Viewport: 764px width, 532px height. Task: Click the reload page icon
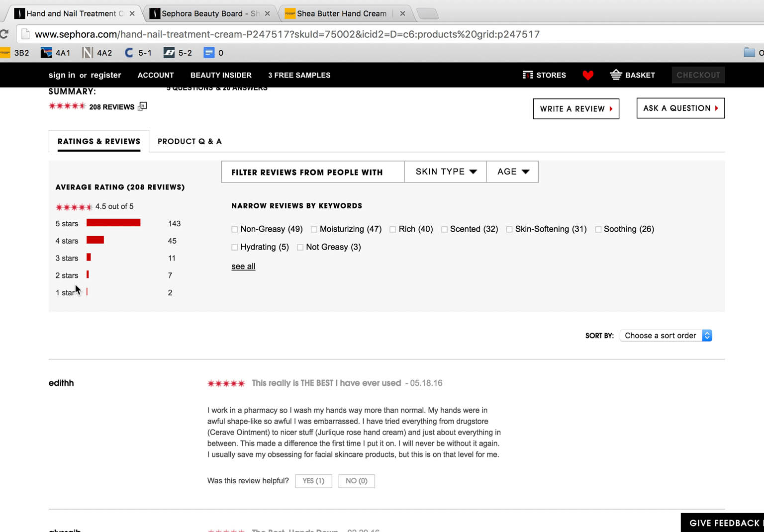tap(4, 34)
